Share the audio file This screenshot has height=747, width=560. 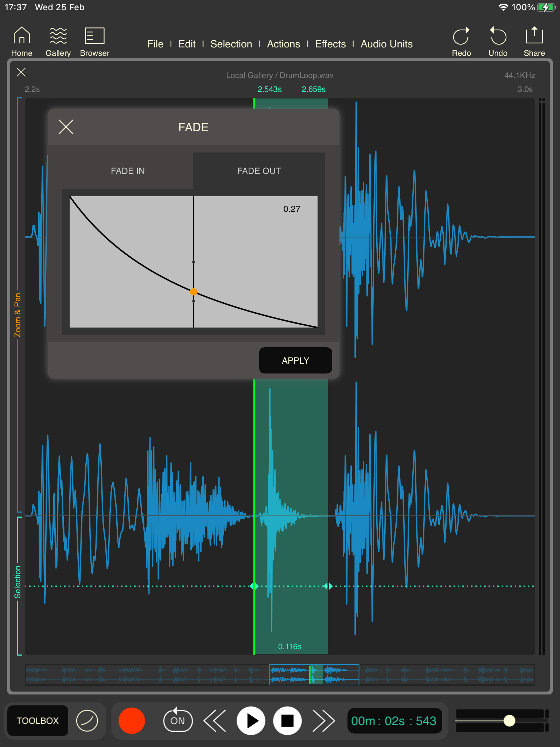point(534,42)
